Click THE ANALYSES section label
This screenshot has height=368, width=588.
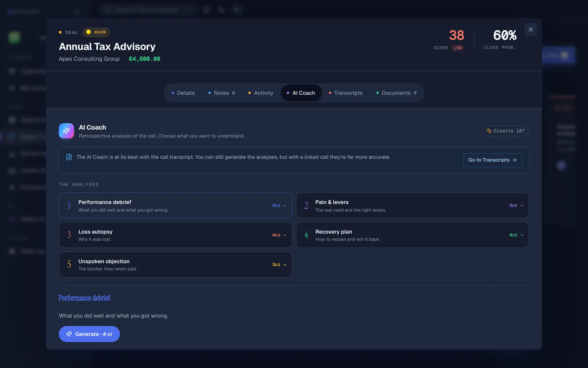click(79, 185)
